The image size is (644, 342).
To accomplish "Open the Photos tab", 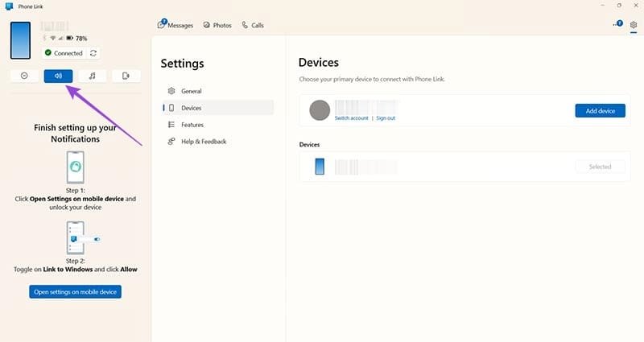I will coord(217,25).
